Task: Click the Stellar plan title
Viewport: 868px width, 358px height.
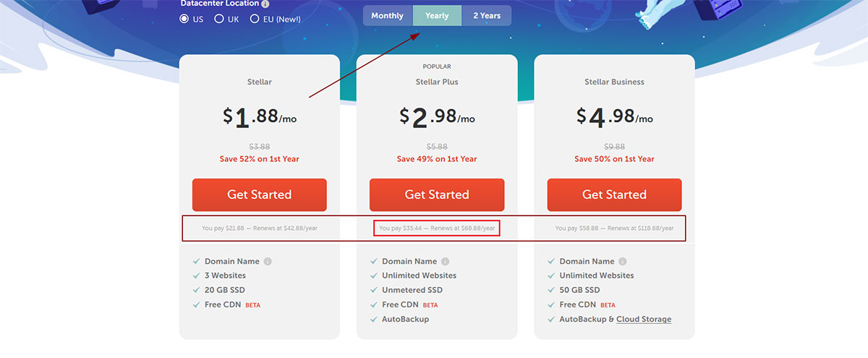Action: point(260,82)
